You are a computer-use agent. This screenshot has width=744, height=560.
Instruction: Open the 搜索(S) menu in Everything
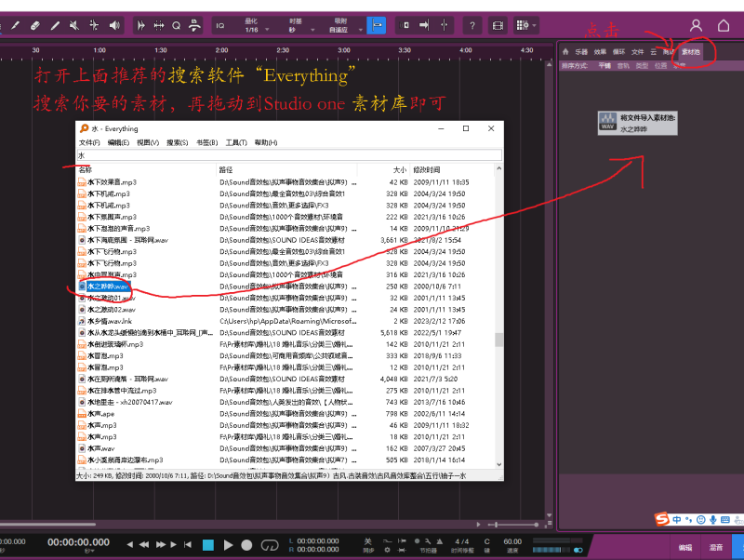click(x=176, y=142)
